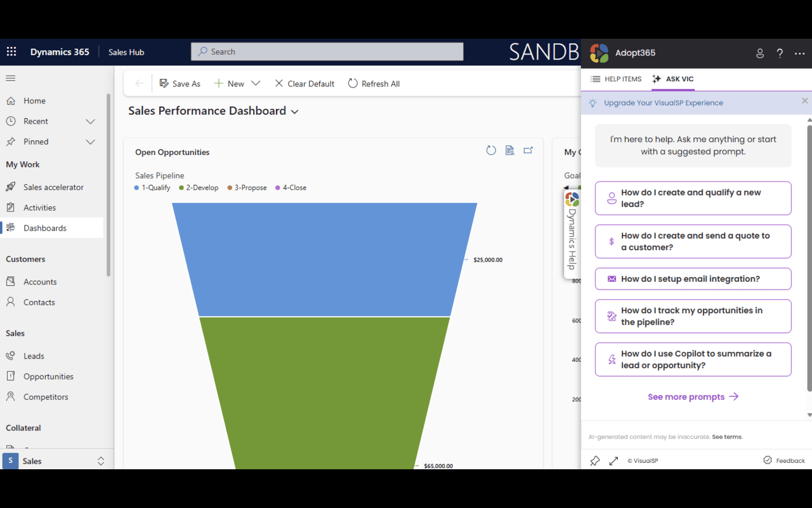This screenshot has height=508, width=812.
Task: Click the Feedback button
Action: (784, 460)
